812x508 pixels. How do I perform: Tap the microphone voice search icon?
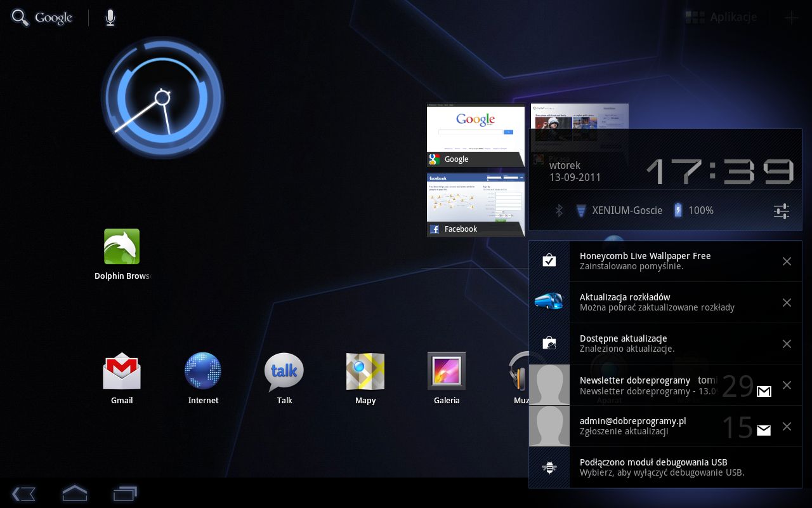click(x=110, y=18)
